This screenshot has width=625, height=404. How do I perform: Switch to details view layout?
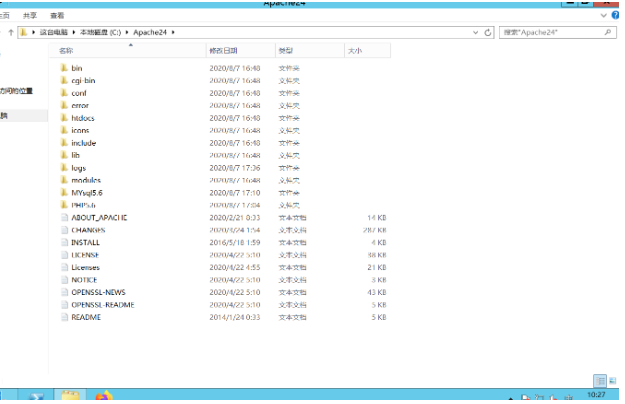tap(600, 380)
